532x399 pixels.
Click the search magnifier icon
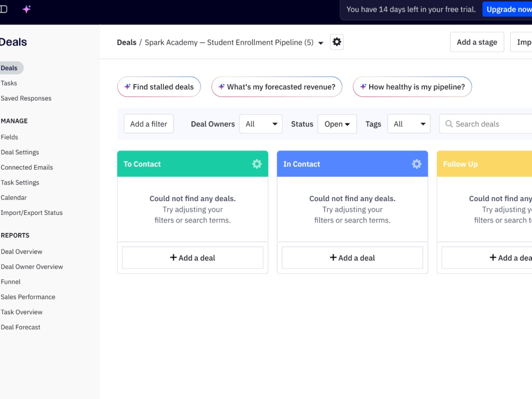click(448, 124)
